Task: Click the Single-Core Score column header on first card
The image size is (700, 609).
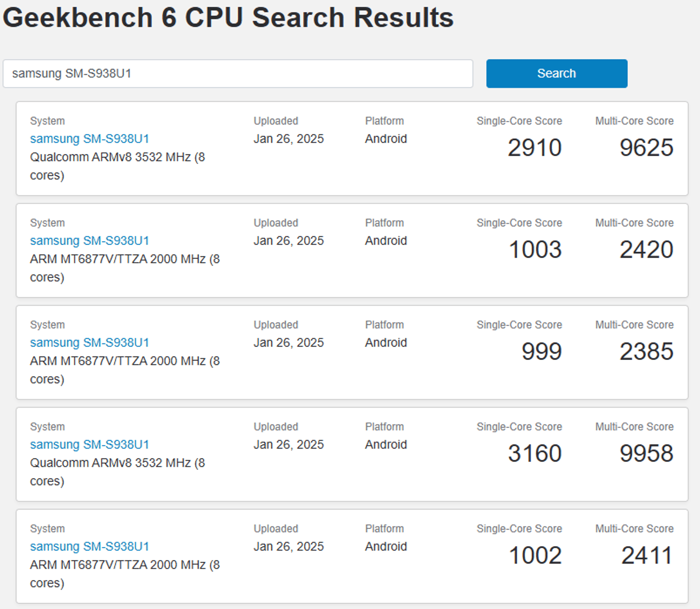Action: click(x=519, y=120)
